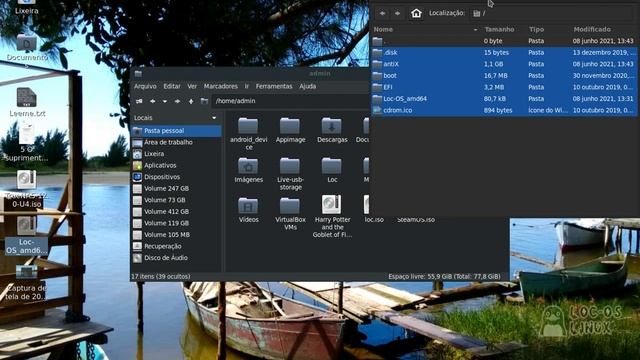
Task: Select loc.iso file label
Action: 374,220
